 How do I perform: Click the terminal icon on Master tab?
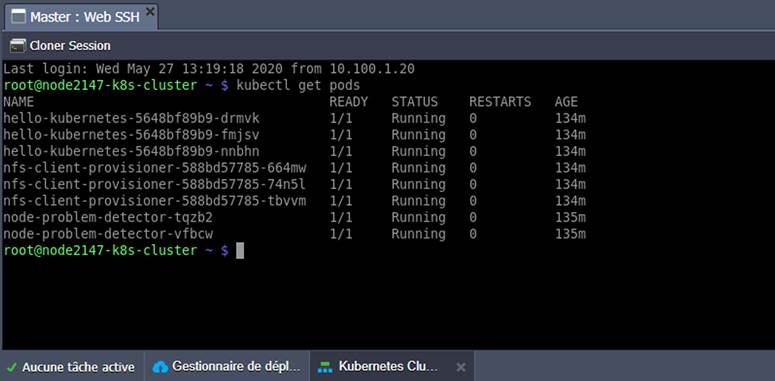pyautogui.click(x=18, y=16)
